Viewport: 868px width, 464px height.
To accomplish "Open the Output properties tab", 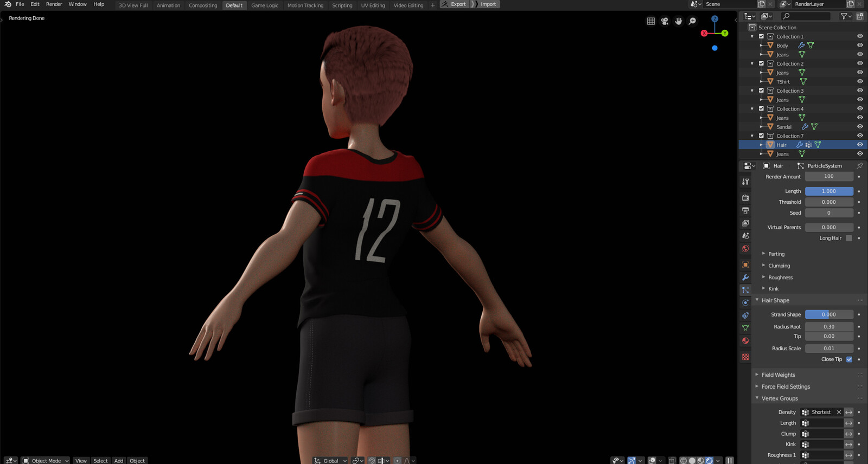I will (745, 210).
